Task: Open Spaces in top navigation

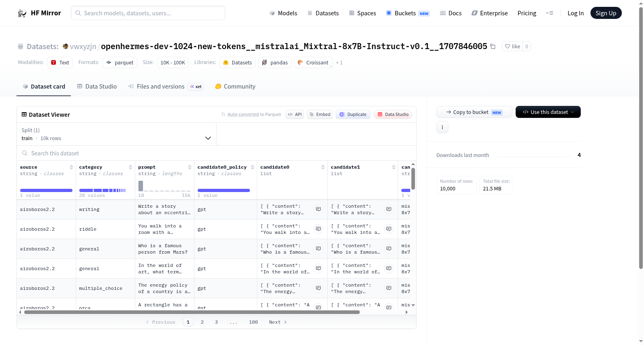Action: point(362,13)
